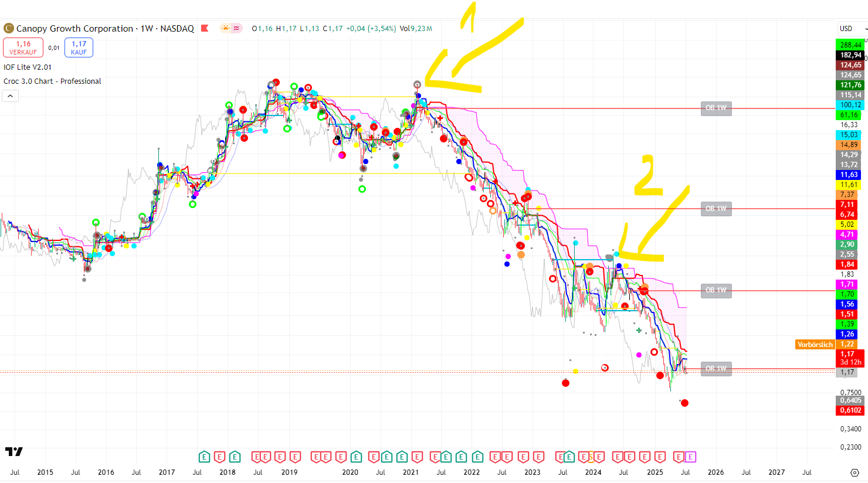The height and width of the screenshot is (483, 868).
Task: Click the orange Vorbörslich pre-market label
Action: (x=815, y=345)
